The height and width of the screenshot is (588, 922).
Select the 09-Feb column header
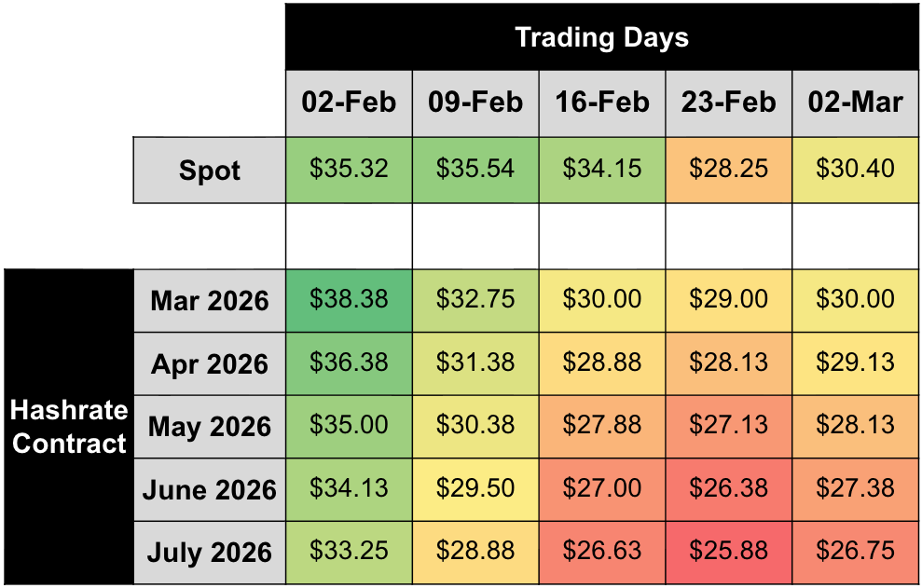point(475,103)
